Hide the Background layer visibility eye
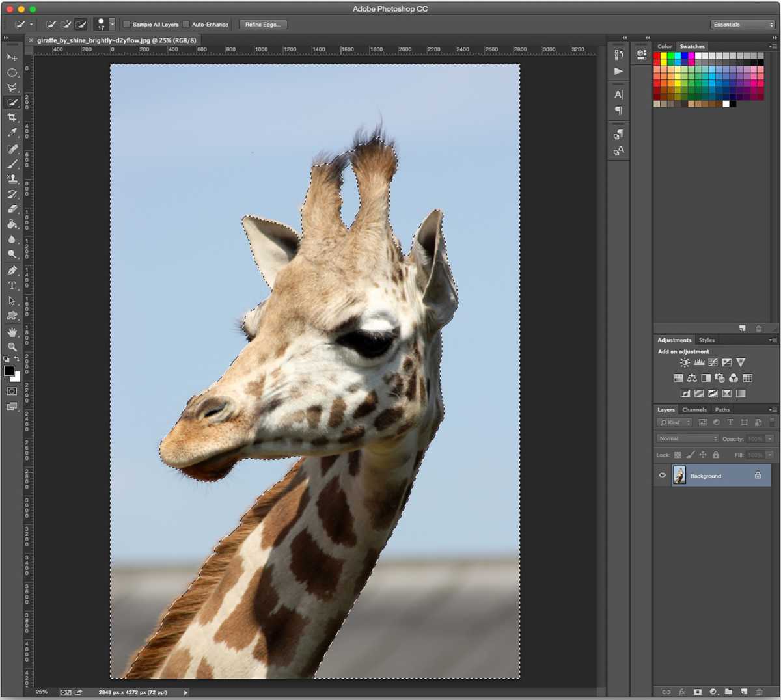 [662, 476]
